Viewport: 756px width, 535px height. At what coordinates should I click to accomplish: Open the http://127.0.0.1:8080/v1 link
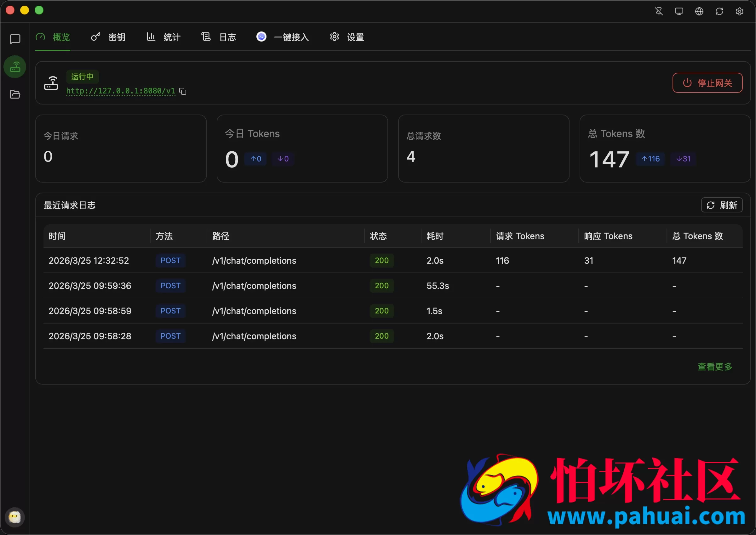(x=120, y=91)
